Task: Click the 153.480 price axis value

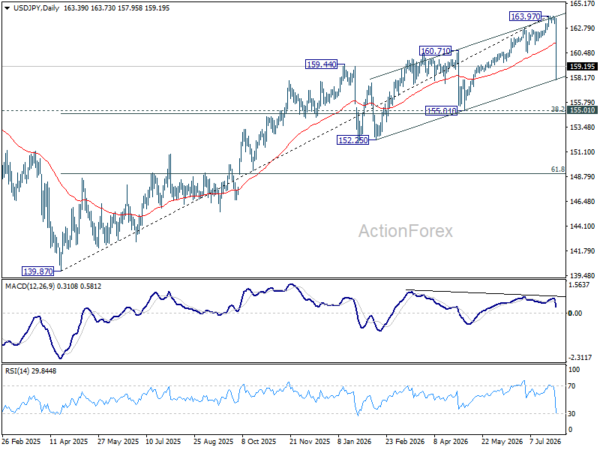Action: (x=582, y=127)
